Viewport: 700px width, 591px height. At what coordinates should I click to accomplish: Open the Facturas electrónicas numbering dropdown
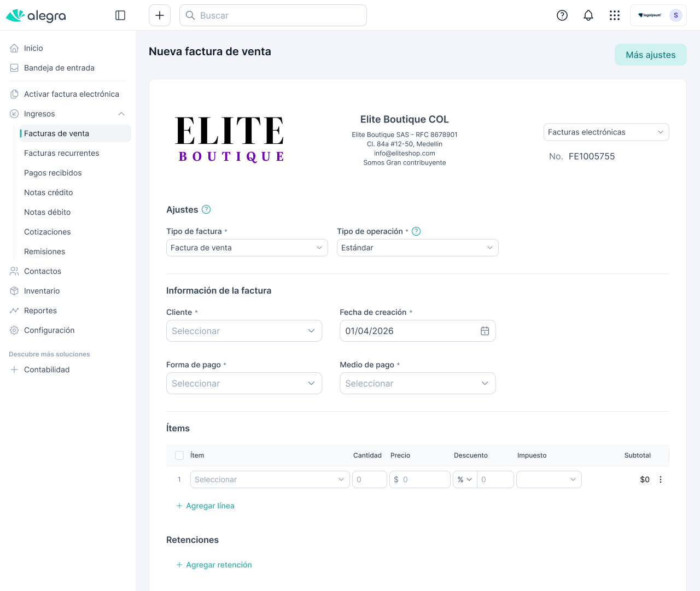tap(606, 132)
